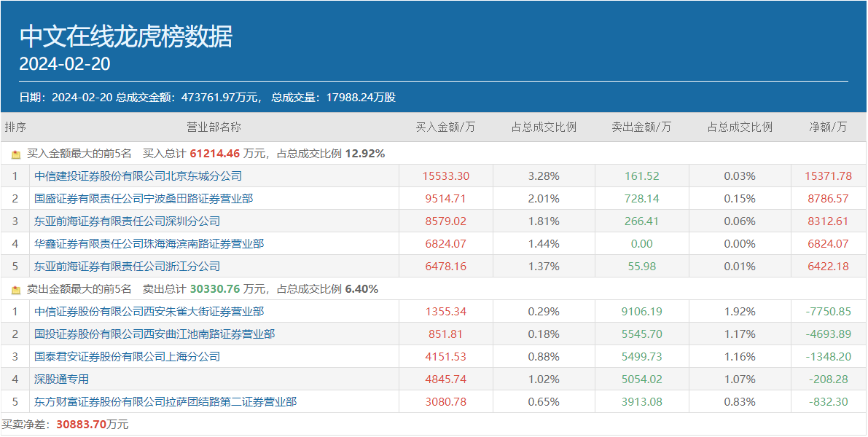Select net amount 15371.78
The width and height of the screenshot is (868, 437).
(828, 176)
